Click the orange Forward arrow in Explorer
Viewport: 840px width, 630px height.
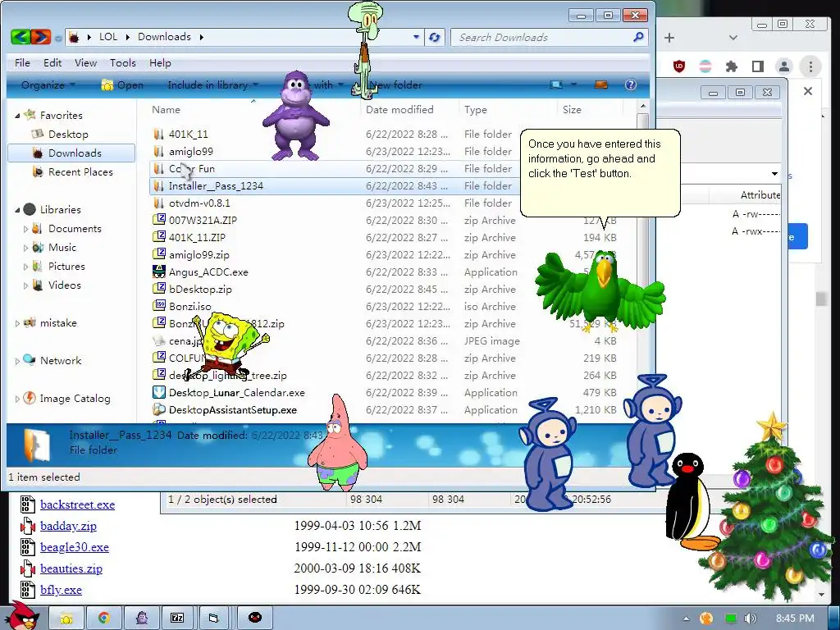41,37
